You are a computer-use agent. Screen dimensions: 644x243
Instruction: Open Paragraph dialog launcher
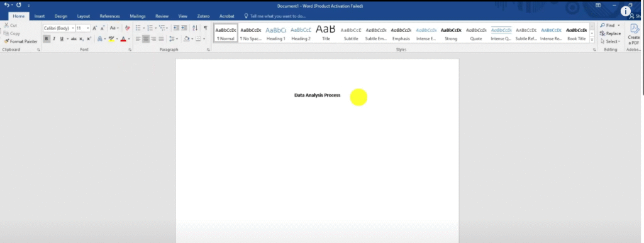(208, 50)
